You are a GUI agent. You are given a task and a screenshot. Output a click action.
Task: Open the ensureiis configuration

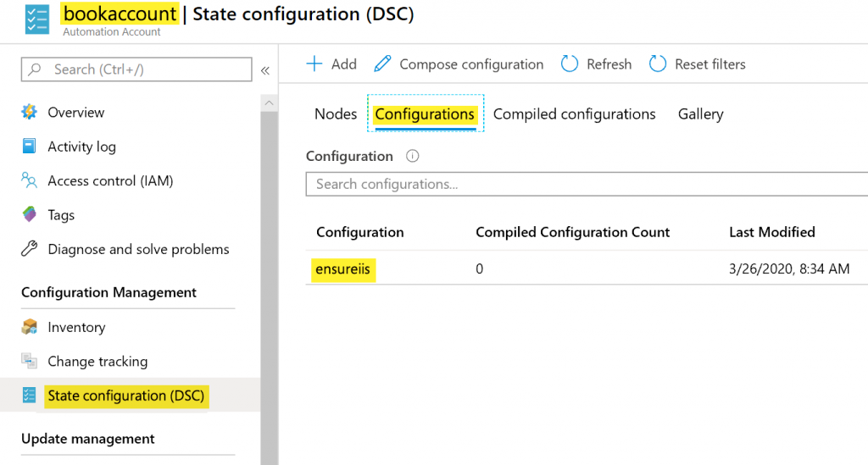(343, 270)
